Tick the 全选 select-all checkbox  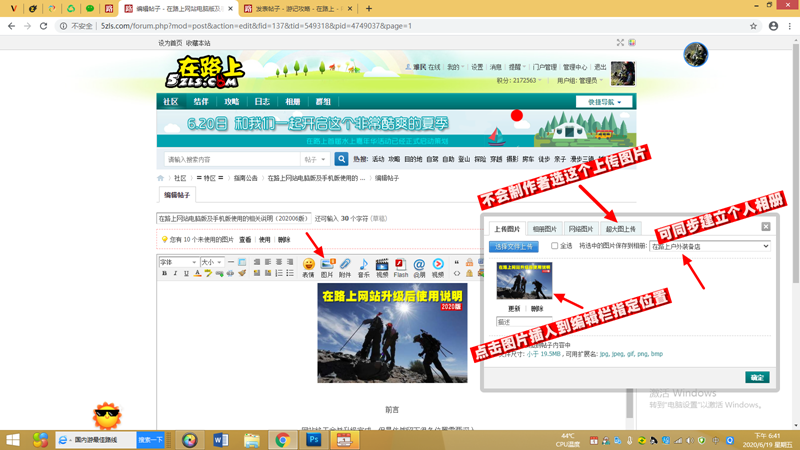[x=554, y=246]
